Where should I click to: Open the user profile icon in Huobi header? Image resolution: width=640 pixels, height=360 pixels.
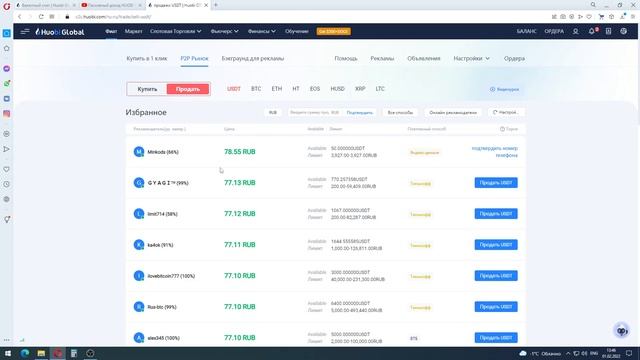pyautogui.click(x=576, y=31)
